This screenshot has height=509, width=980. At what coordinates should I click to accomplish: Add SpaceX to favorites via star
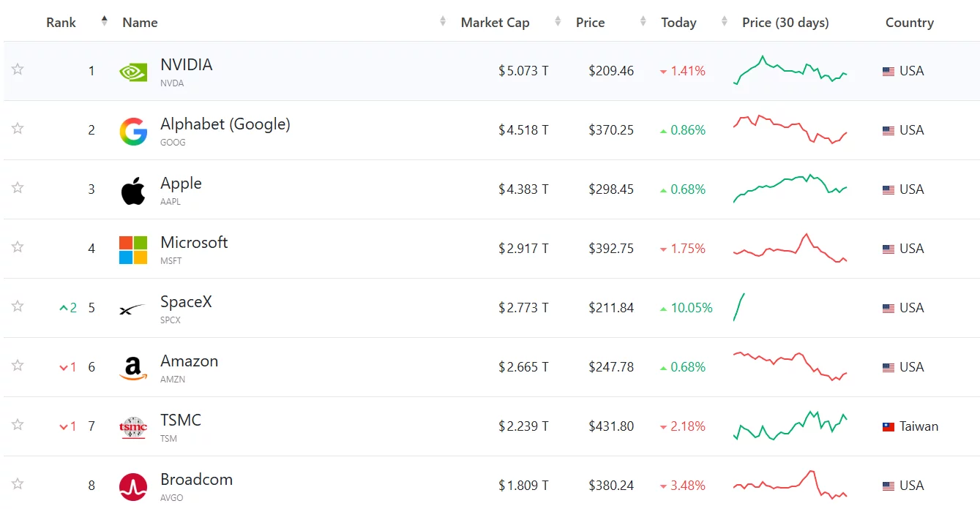(18, 306)
